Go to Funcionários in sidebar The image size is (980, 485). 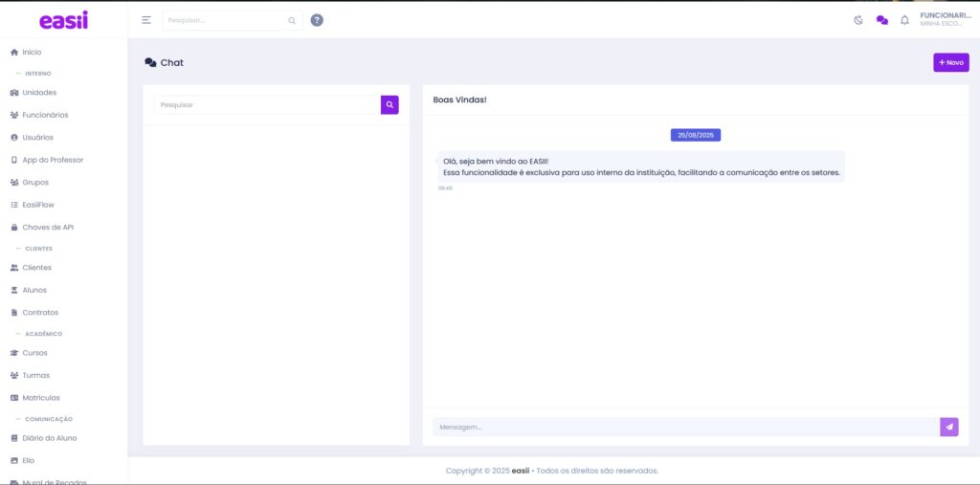(45, 115)
